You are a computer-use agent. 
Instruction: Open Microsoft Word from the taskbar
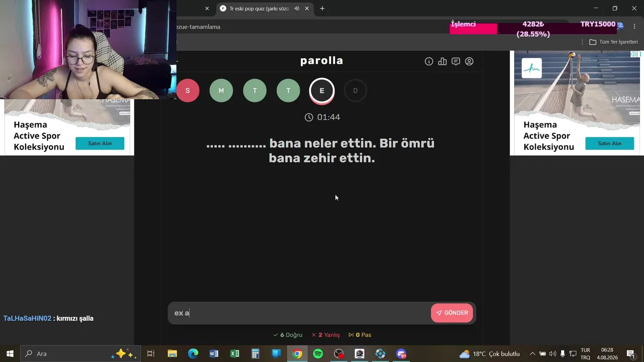214,354
